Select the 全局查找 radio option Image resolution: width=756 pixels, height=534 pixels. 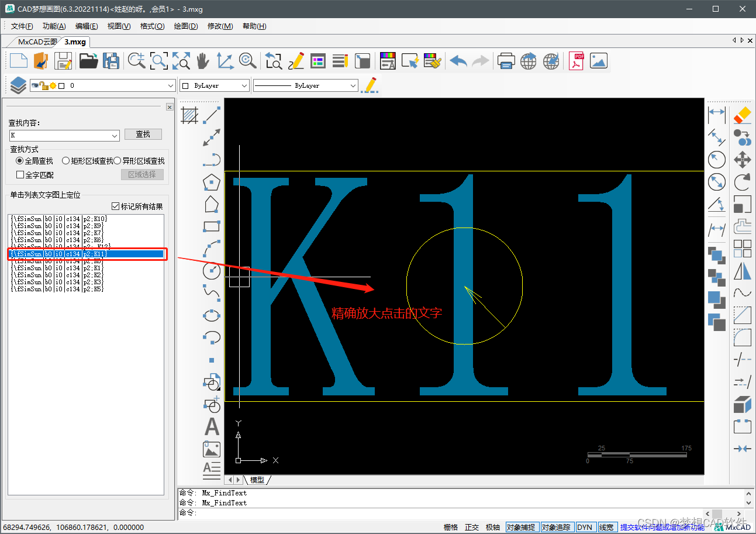pyautogui.click(x=34, y=160)
